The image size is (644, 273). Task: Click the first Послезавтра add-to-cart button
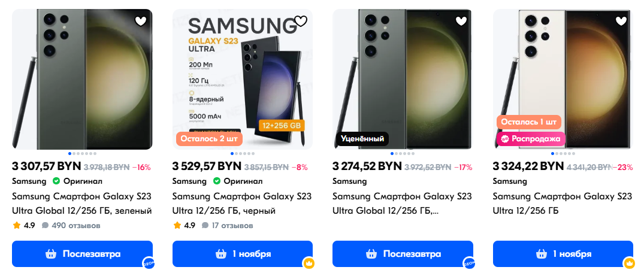point(82,254)
